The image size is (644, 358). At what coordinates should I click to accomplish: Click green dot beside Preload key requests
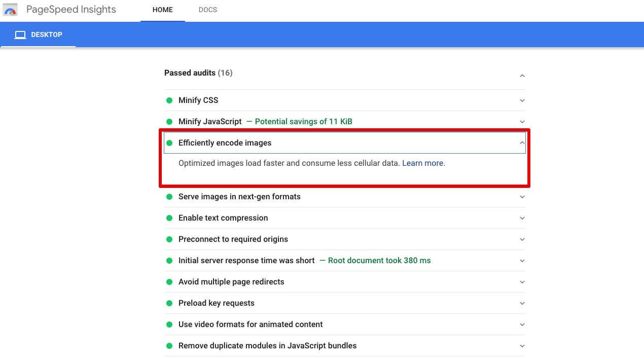point(169,303)
